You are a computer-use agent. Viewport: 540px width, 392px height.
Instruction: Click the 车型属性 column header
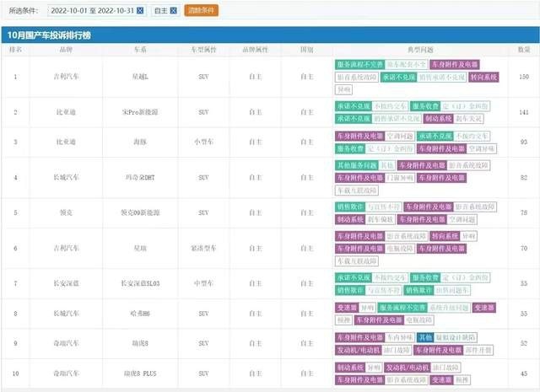click(x=203, y=50)
